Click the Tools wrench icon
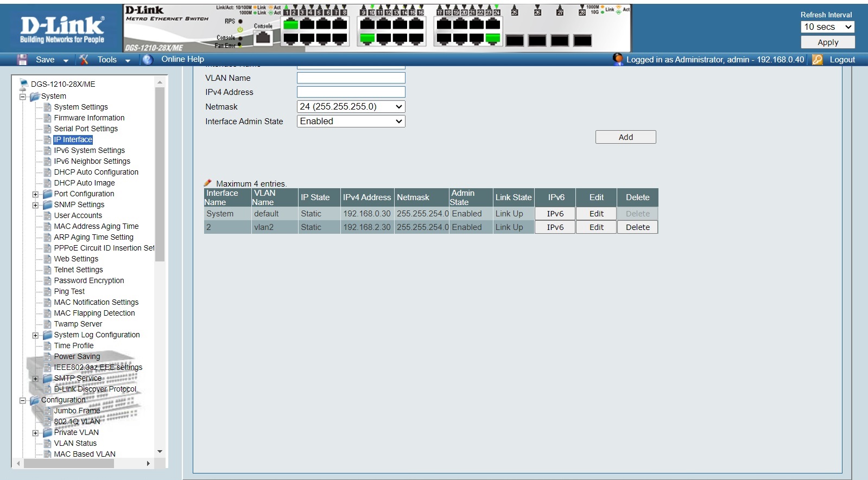The width and height of the screenshot is (868, 480). (84, 60)
